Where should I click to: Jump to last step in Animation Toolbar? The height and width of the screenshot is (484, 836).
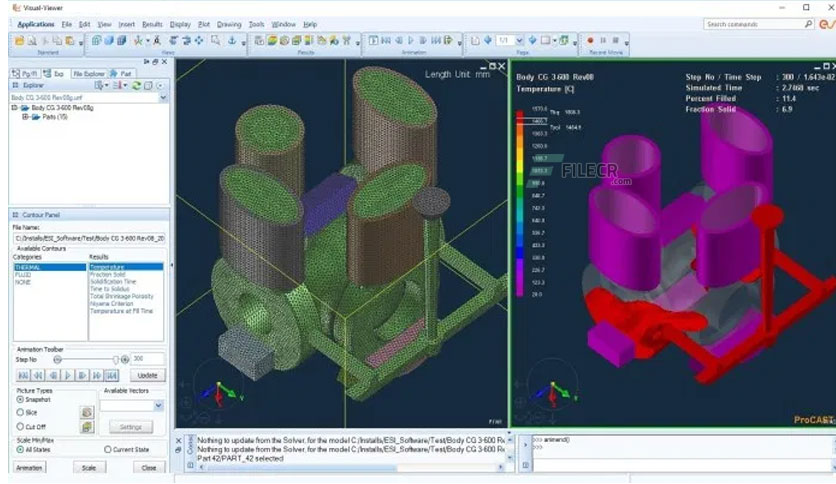111,375
